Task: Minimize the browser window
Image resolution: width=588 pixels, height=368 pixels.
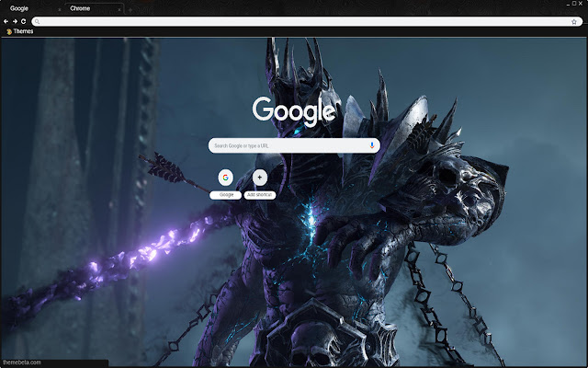Action: click(568, 4)
